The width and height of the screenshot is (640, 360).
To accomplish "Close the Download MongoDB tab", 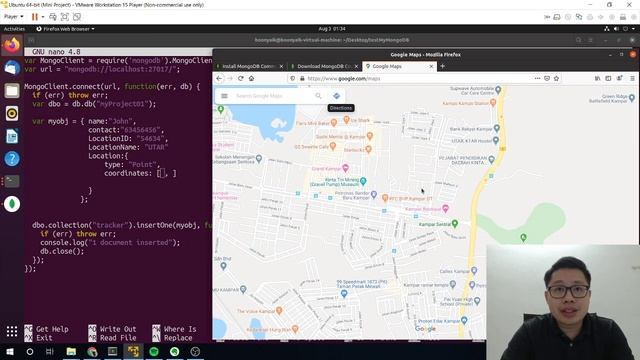I will [x=356, y=66].
